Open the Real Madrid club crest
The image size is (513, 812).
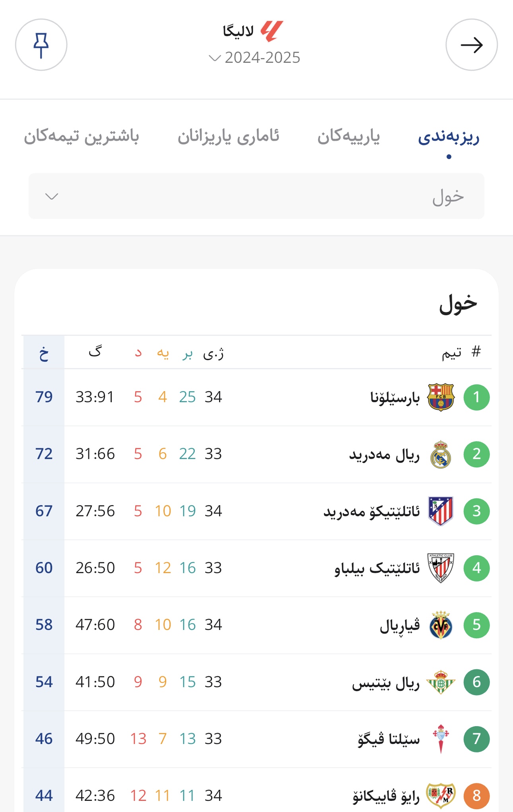pyautogui.click(x=441, y=454)
